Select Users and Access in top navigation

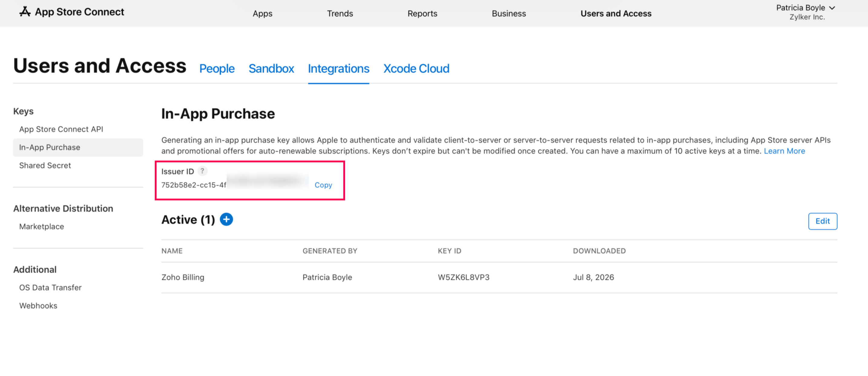[616, 14]
